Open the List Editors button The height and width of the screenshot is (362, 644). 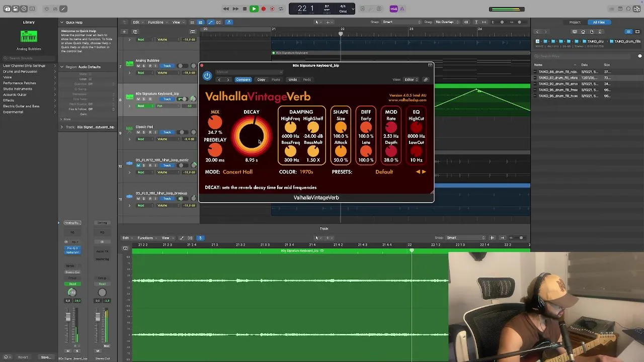click(611, 9)
